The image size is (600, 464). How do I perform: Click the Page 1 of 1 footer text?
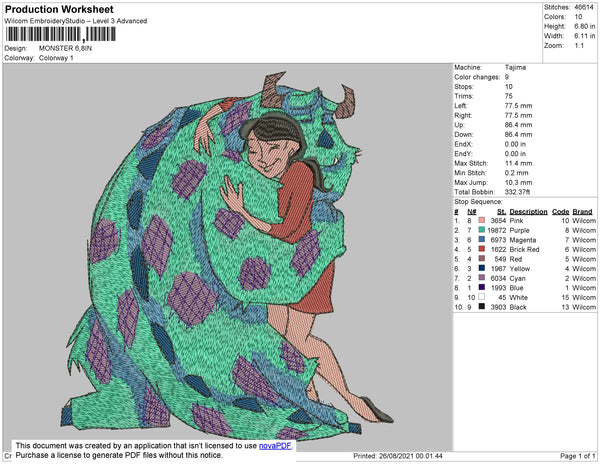(x=578, y=456)
